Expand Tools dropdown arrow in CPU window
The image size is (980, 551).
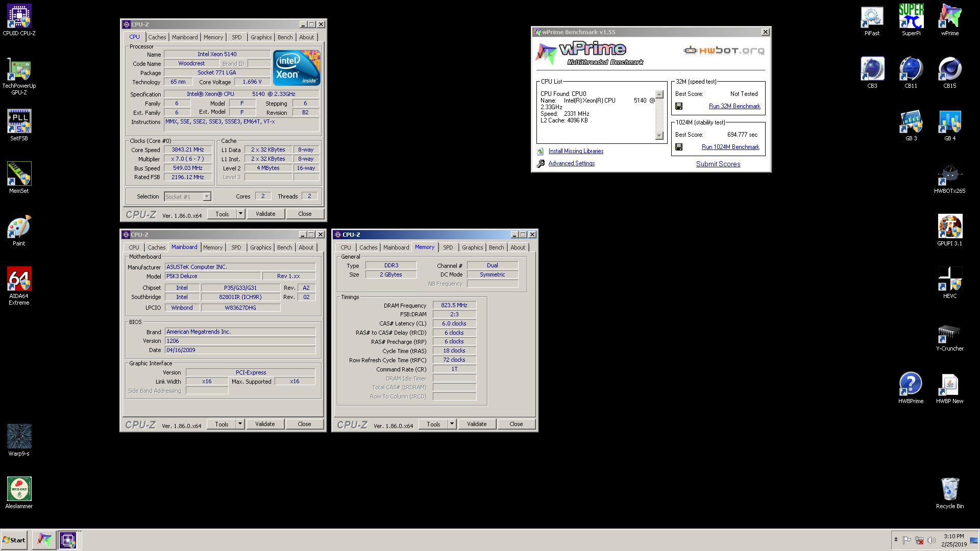coord(241,214)
